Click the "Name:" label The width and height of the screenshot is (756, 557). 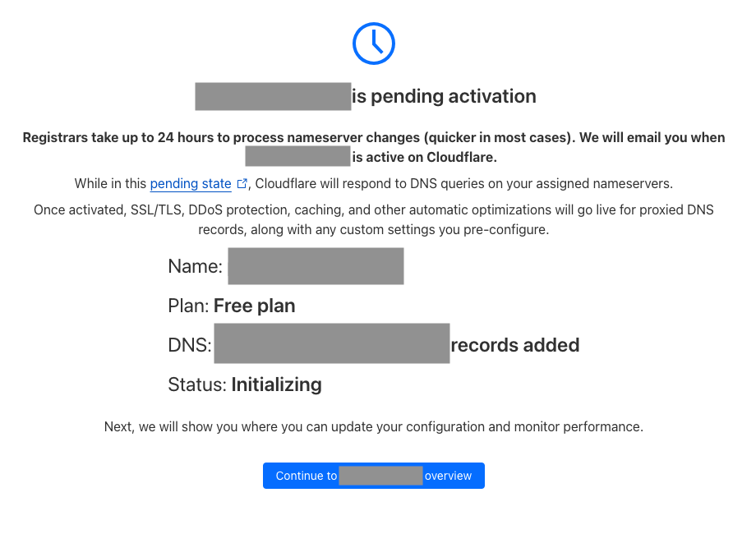tap(195, 266)
